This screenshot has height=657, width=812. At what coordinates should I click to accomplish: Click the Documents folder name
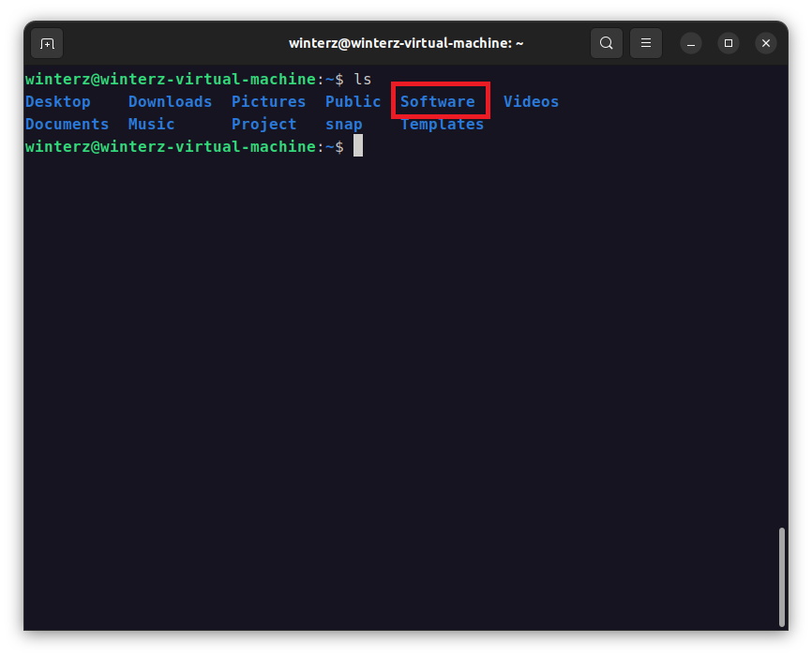coord(67,124)
